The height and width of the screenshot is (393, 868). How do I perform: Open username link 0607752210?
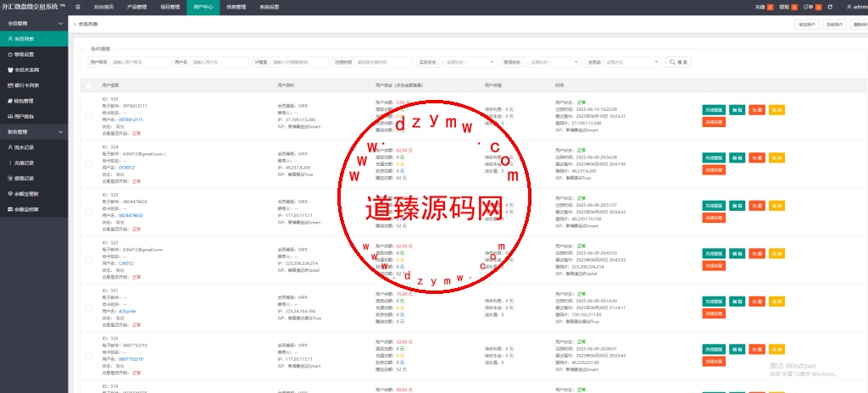131,359
